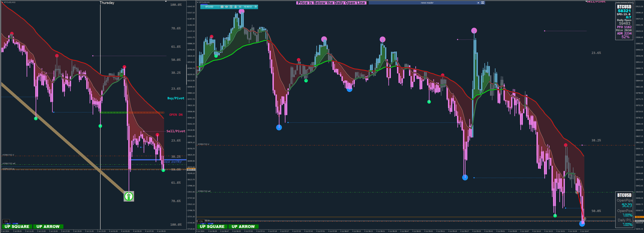Collapse the news reader panel arrow
This screenshot has height=233, width=644.
[478, 3]
